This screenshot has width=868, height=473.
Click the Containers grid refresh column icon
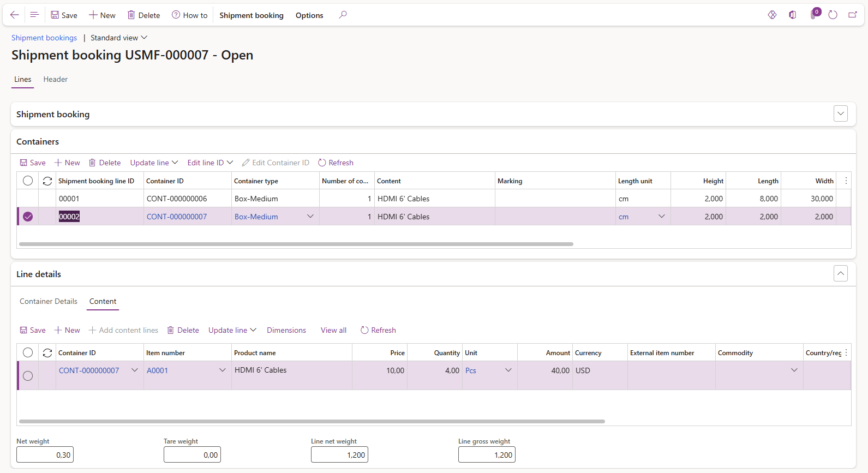(x=47, y=181)
